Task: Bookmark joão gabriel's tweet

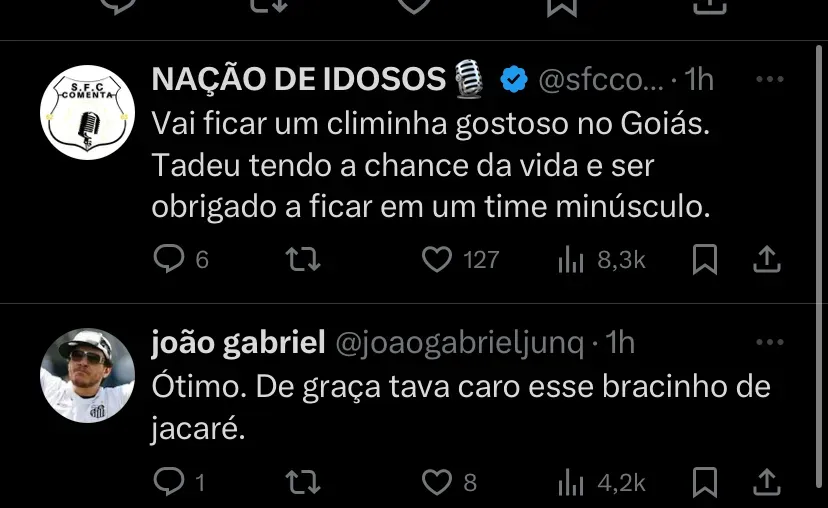Action: pyautogui.click(x=705, y=483)
